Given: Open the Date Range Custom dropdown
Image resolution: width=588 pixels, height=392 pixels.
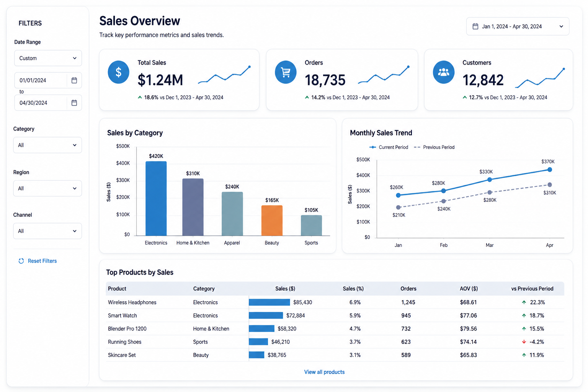Looking at the screenshot, I should tap(48, 58).
